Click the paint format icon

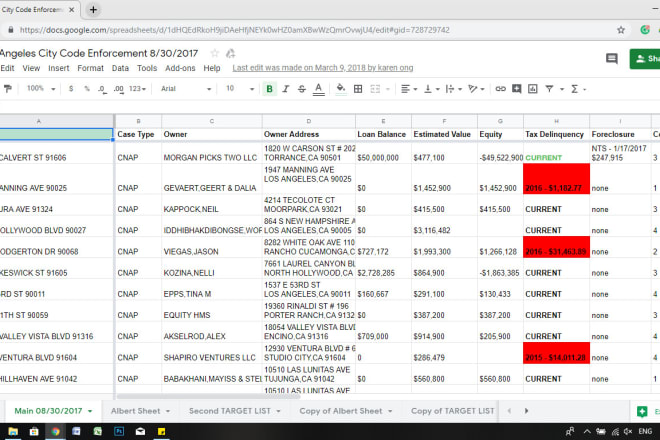8,89
